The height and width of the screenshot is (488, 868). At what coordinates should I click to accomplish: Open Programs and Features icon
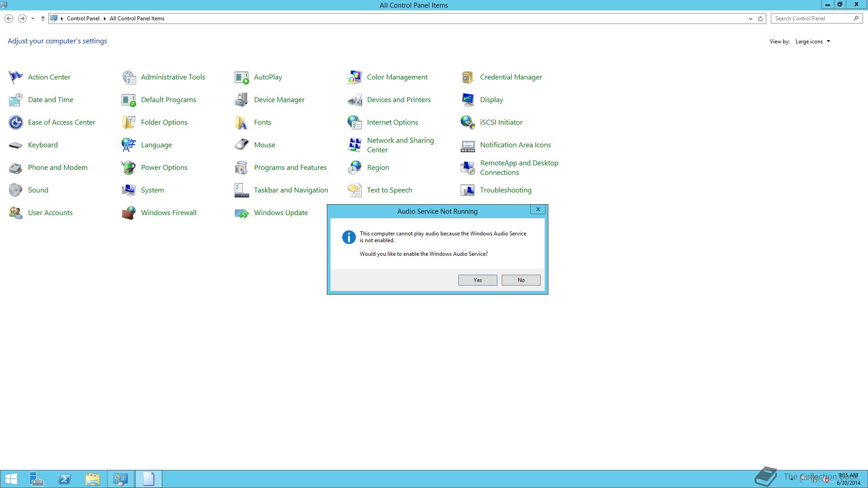[242, 168]
